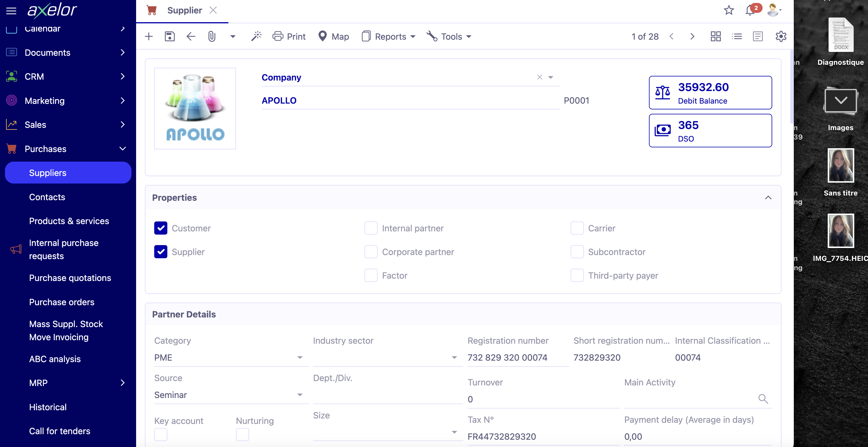Enable the Internal partner checkbox

pos(371,228)
